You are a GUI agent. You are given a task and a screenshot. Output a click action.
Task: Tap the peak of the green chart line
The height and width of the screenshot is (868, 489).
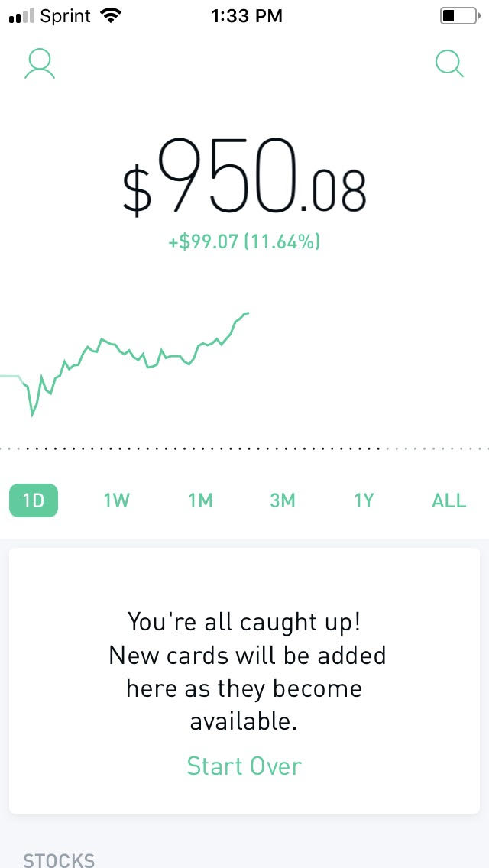click(246, 313)
